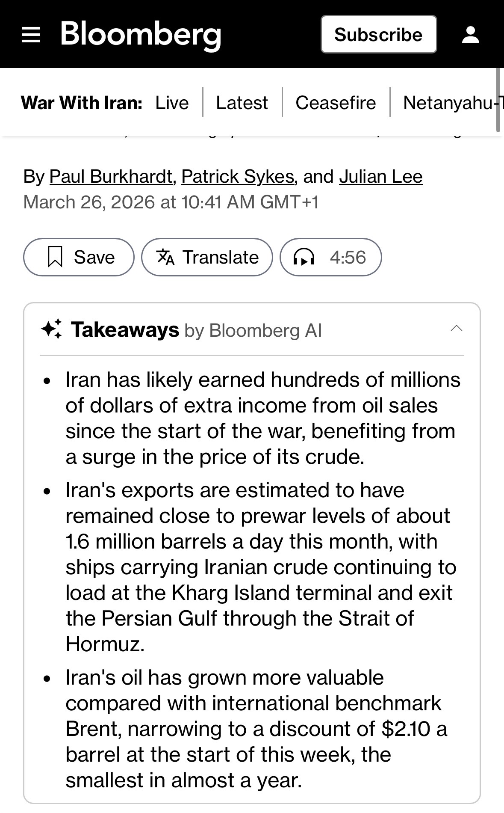Image resolution: width=504 pixels, height=813 pixels.
Task: Click the bookmark icon on Save
Action: point(55,257)
